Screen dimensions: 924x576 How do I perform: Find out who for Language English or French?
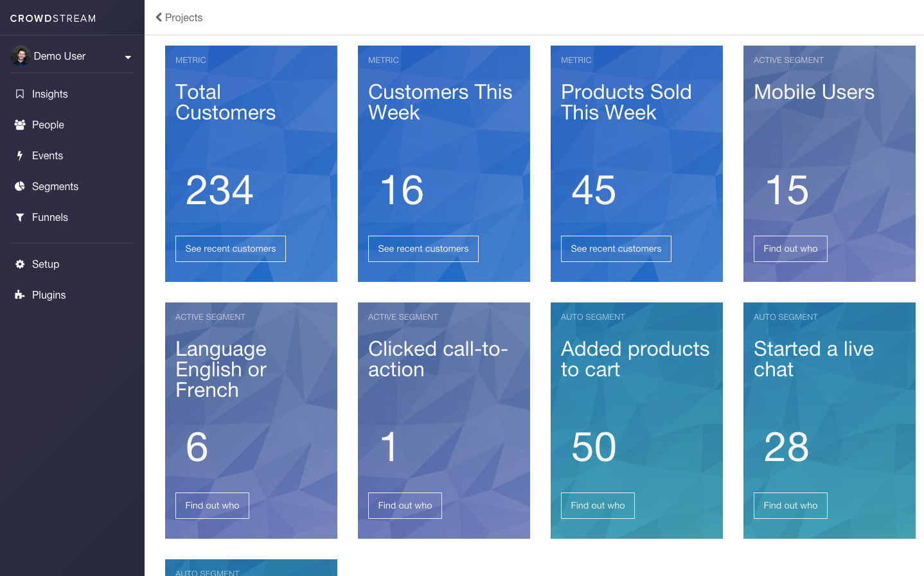coord(212,505)
